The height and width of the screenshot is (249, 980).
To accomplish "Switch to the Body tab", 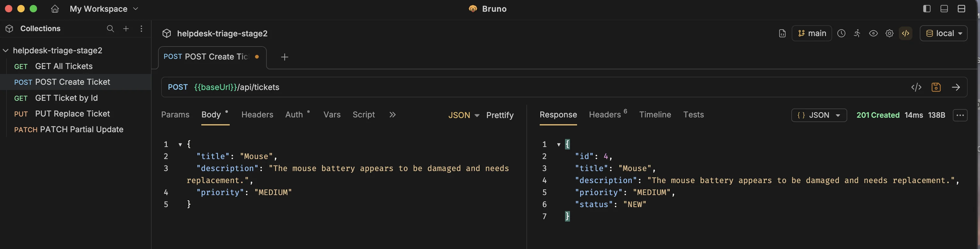I will [x=211, y=115].
